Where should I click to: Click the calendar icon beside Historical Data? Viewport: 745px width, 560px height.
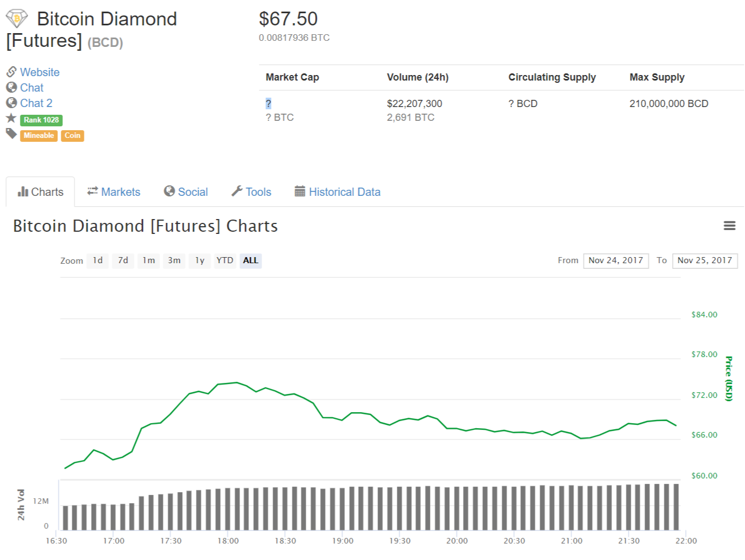(300, 191)
